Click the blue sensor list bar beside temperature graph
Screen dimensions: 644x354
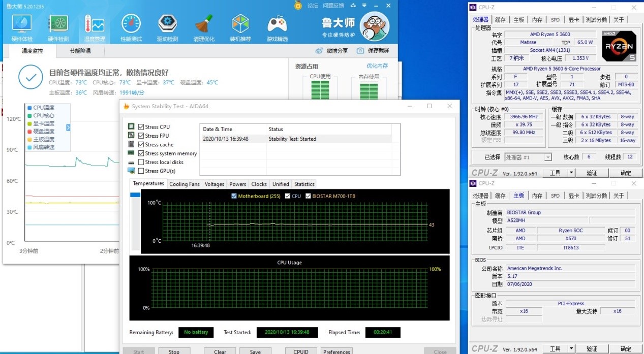[135, 195]
